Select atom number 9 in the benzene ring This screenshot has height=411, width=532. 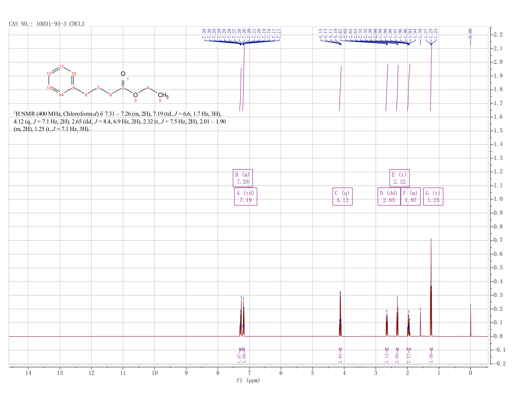coord(74,88)
